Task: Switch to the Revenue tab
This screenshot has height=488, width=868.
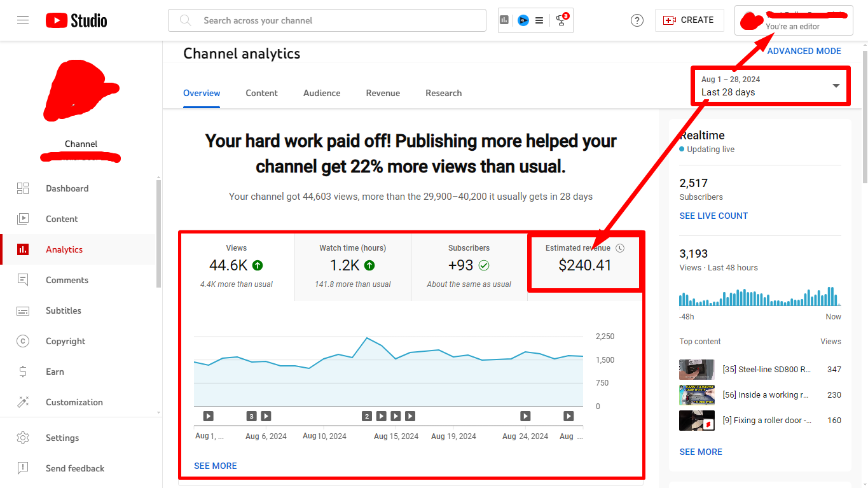Action: (383, 93)
